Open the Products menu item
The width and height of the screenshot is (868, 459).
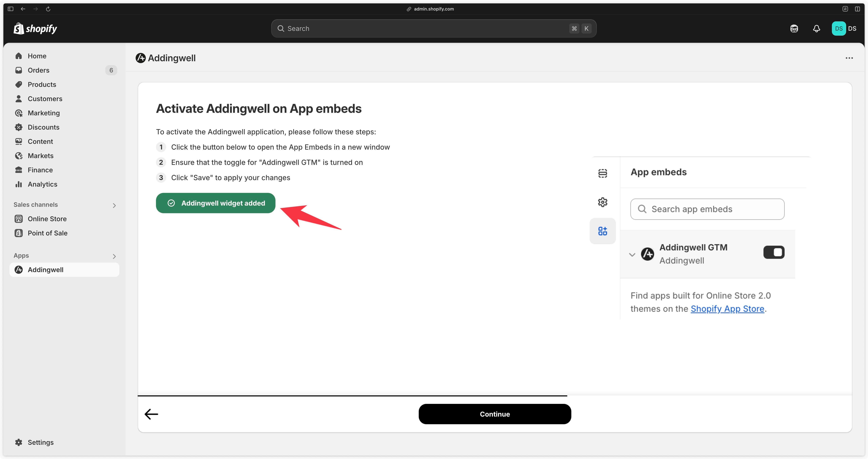[64, 84]
